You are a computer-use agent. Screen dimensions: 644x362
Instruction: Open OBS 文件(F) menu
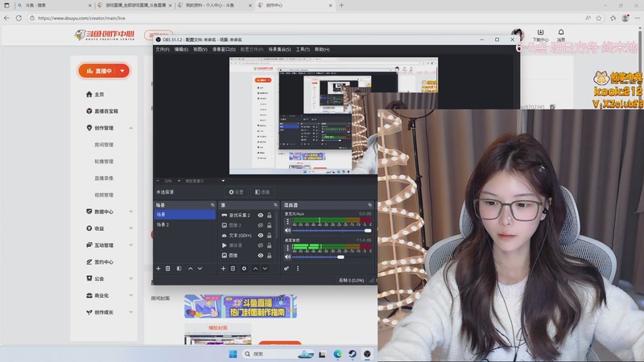[x=163, y=49]
